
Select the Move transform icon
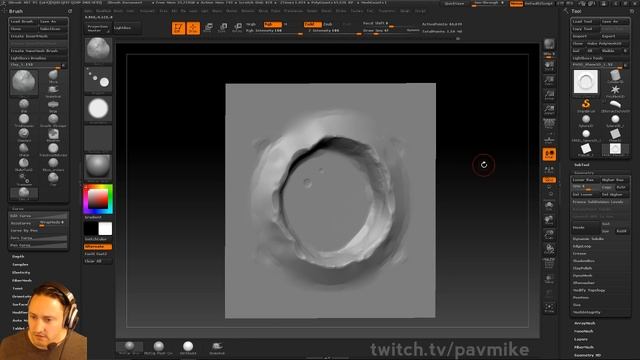[x=208, y=28]
